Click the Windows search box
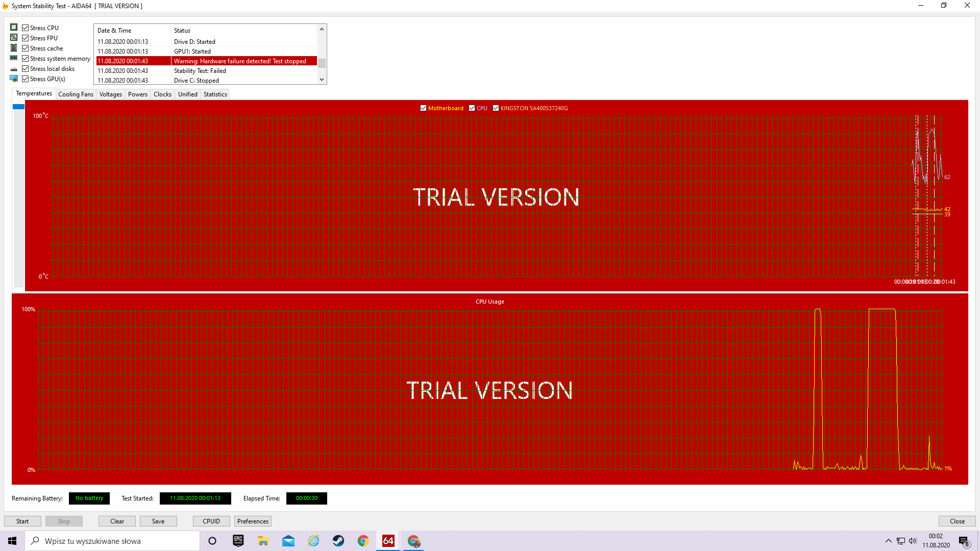Viewport: 980px width, 551px height. 112,541
